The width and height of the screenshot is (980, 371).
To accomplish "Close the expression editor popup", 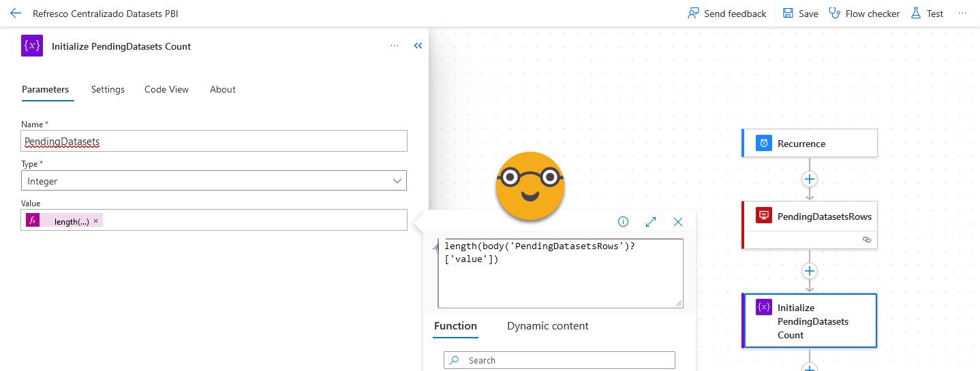I will 677,222.
